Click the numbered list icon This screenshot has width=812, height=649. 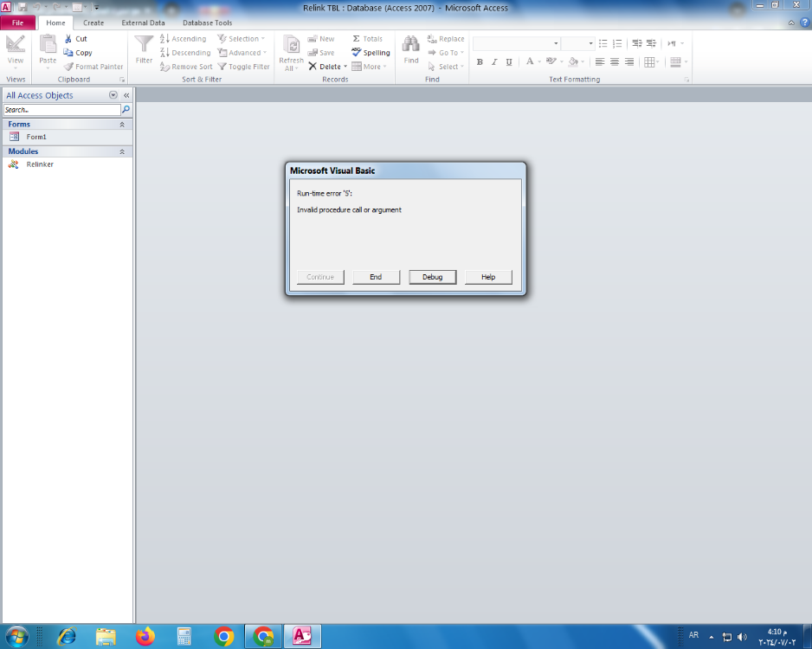[617, 43]
